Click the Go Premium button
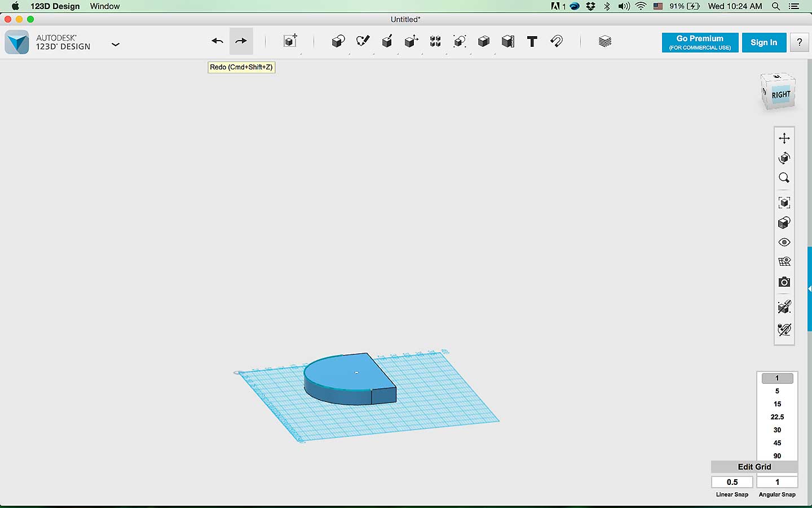This screenshot has width=812, height=508. [x=700, y=42]
